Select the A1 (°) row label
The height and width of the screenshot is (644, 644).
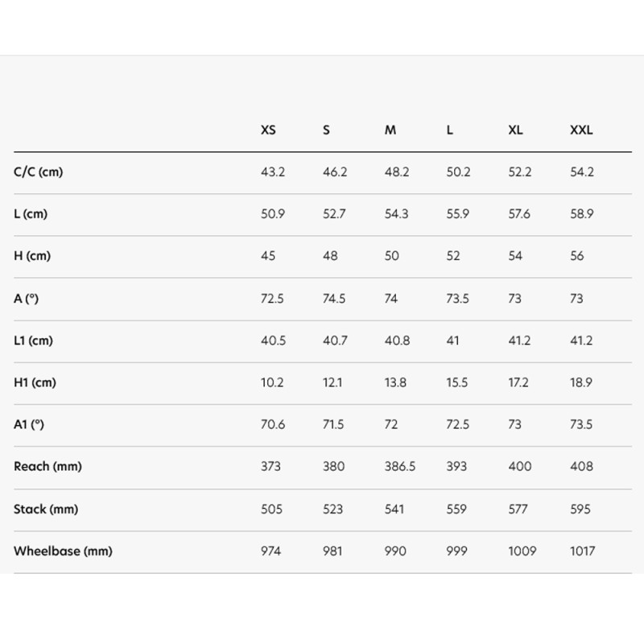29,424
